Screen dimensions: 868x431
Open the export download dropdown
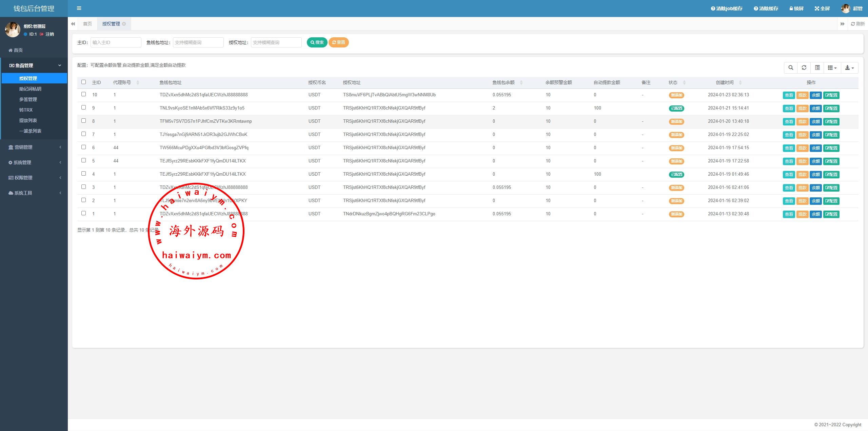pyautogui.click(x=849, y=68)
